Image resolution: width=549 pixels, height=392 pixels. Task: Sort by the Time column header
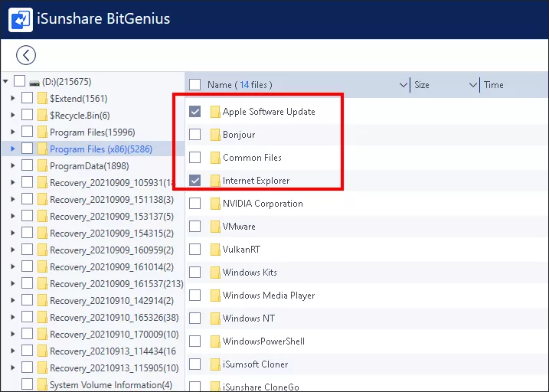point(494,85)
